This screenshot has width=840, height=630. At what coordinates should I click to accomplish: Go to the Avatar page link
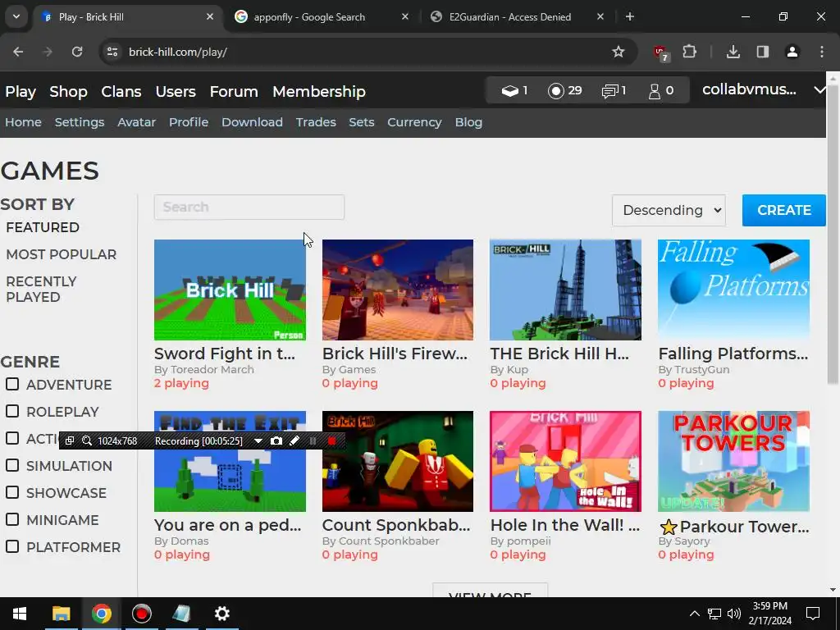[137, 122]
